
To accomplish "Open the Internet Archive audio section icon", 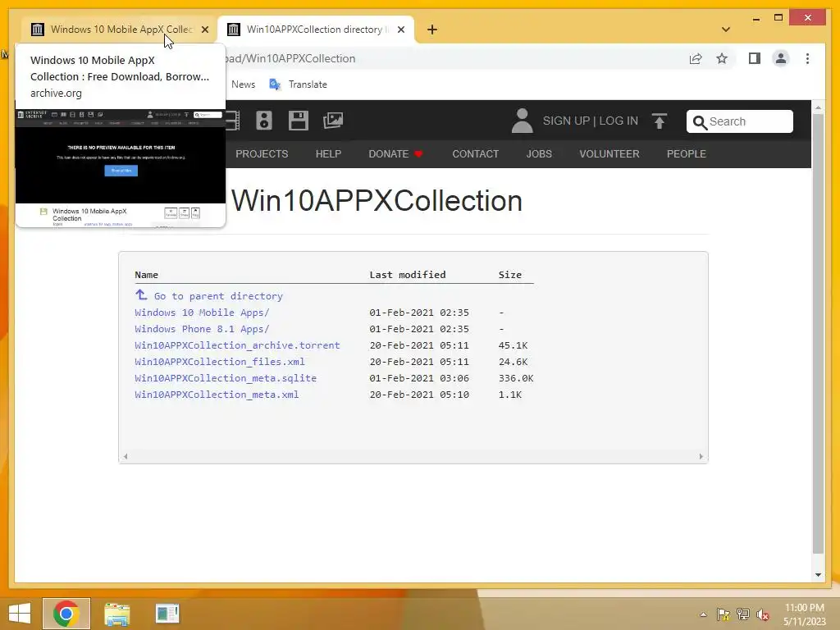I will (264, 121).
